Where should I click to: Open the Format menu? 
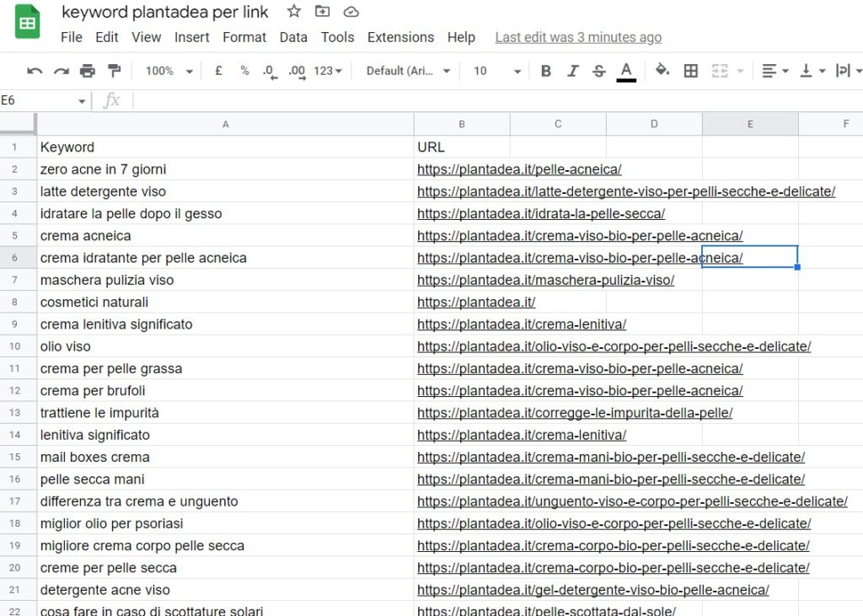click(x=244, y=37)
